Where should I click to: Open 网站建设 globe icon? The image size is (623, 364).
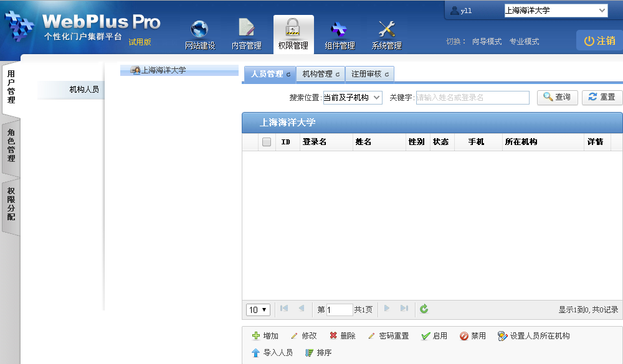pyautogui.click(x=200, y=30)
